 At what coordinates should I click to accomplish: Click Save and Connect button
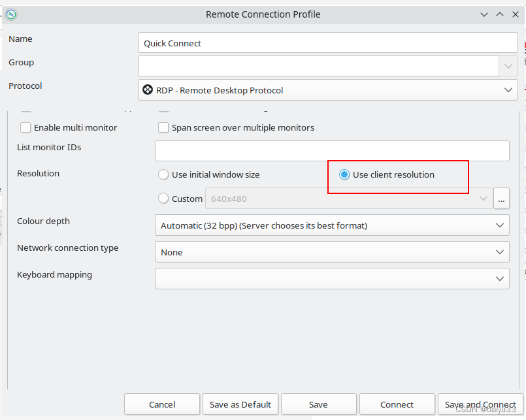pos(480,404)
